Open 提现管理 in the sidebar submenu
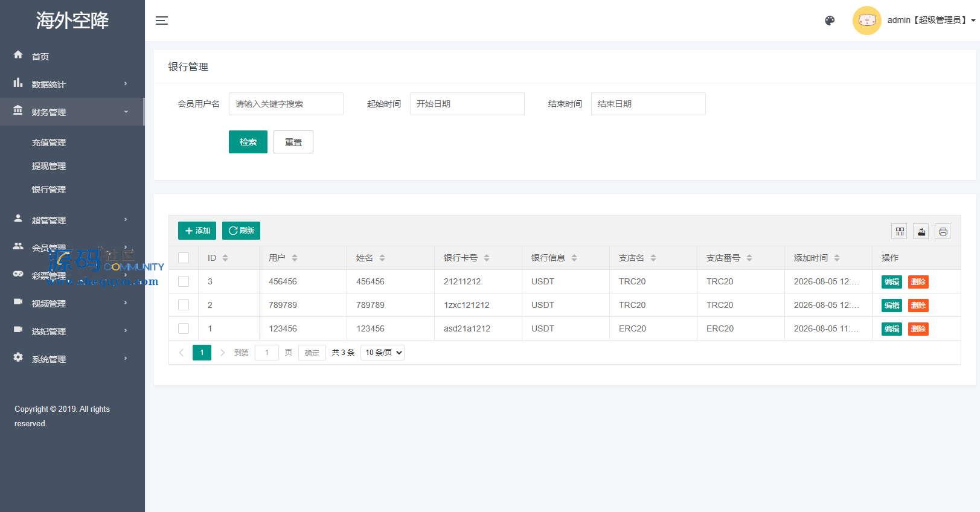This screenshot has width=980, height=512. [49, 166]
